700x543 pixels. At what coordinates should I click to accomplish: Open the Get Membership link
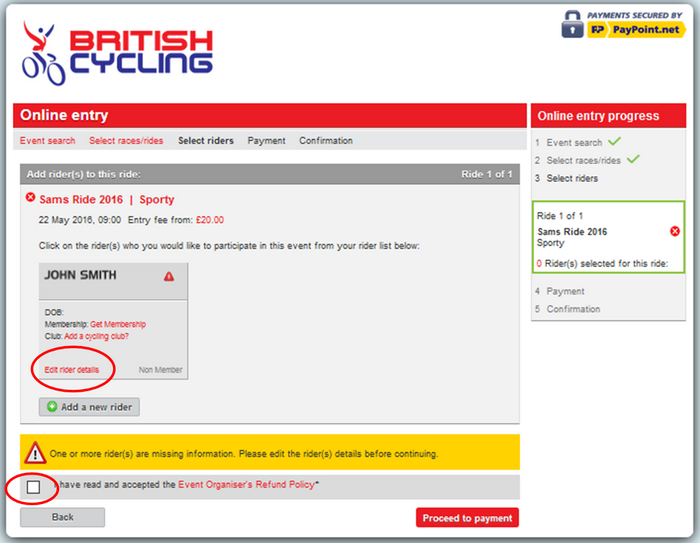[118, 324]
